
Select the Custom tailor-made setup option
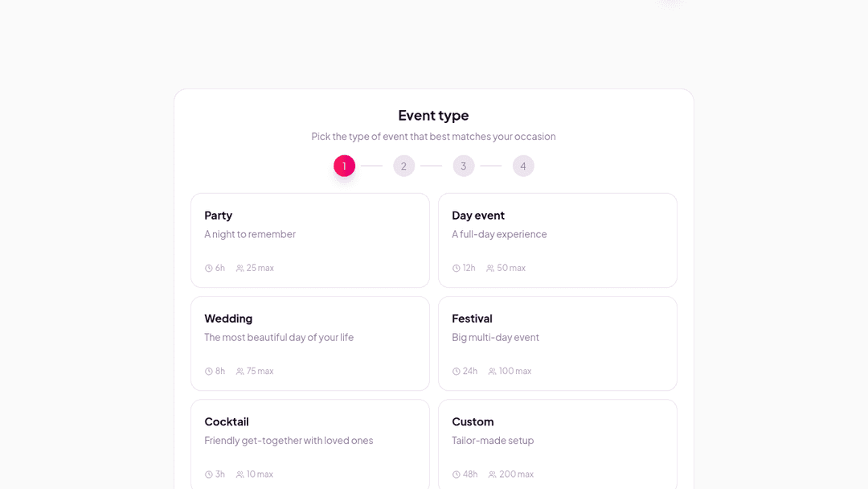pyautogui.click(x=558, y=444)
